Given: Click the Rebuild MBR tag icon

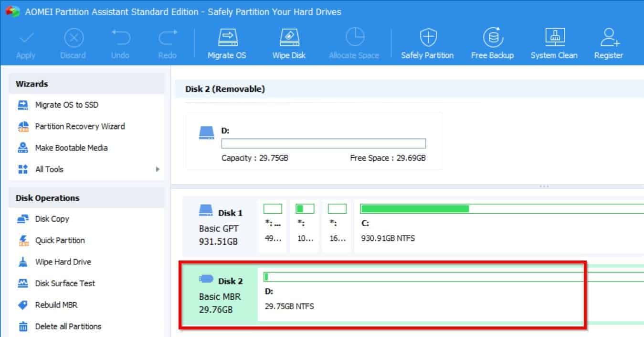Looking at the screenshot, I should tap(23, 305).
